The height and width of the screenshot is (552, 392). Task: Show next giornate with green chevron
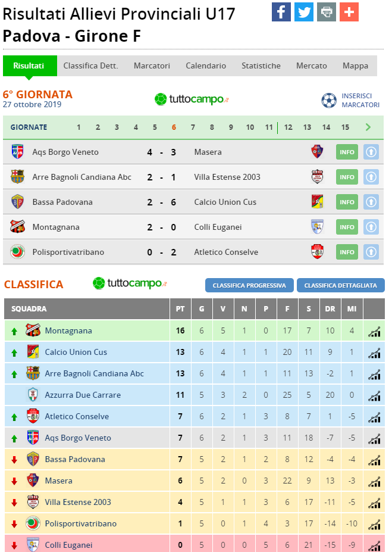tap(368, 127)
